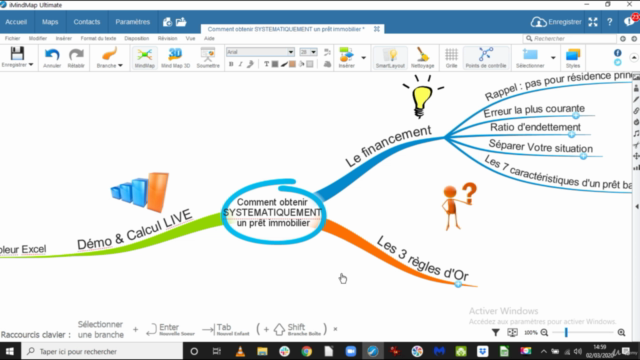Screen dimensions: 640x360
Task: Click the new map icon beside Paramètres
Action: point(167,22)
